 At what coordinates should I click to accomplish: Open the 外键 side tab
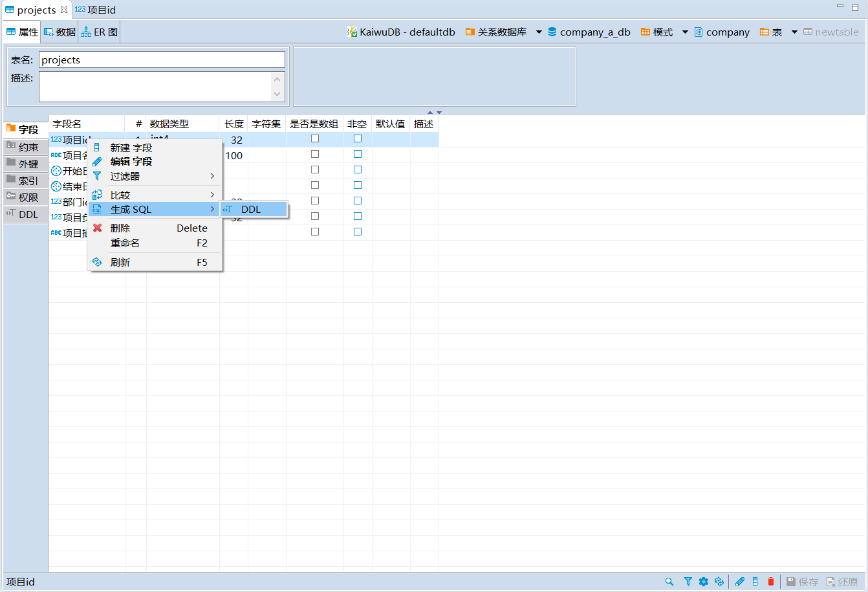pyautogui.click(x=26, y=164)
